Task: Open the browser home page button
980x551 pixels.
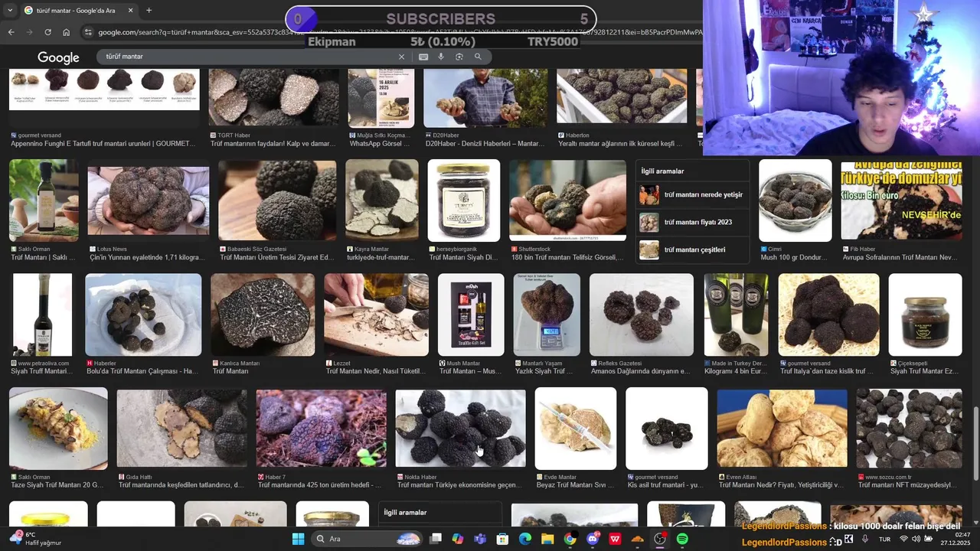Action: (x=66, y=32)
